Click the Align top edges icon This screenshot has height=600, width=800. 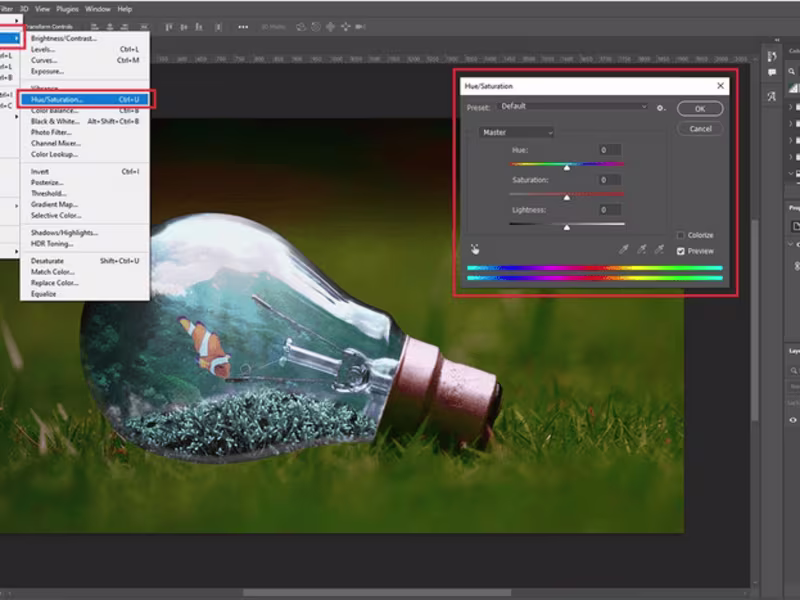click(x=168, y=27)
